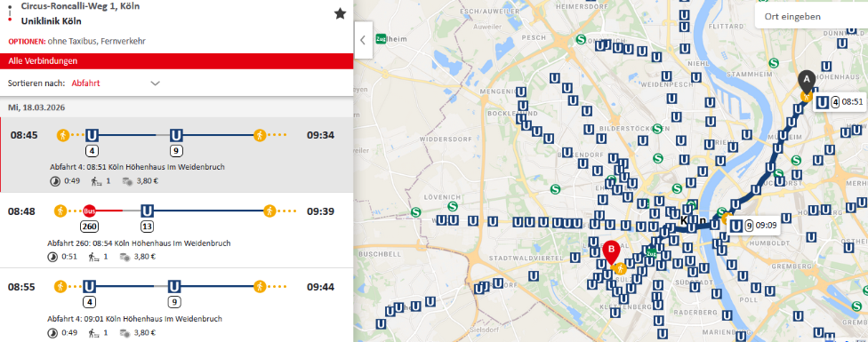Click U-Bahn line 4 icon in 08:55 connection
This screenshot has height=342, width=868.
click(89, 287)
